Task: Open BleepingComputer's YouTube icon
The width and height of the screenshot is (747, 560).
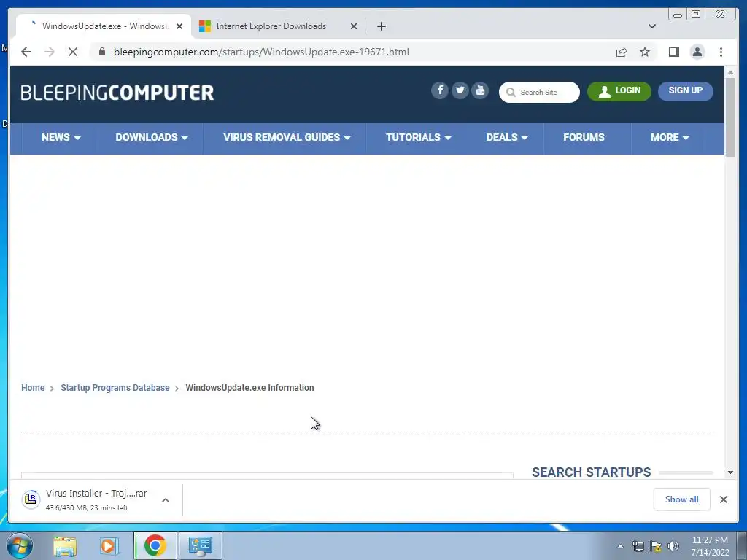Action: click(480, 90)
